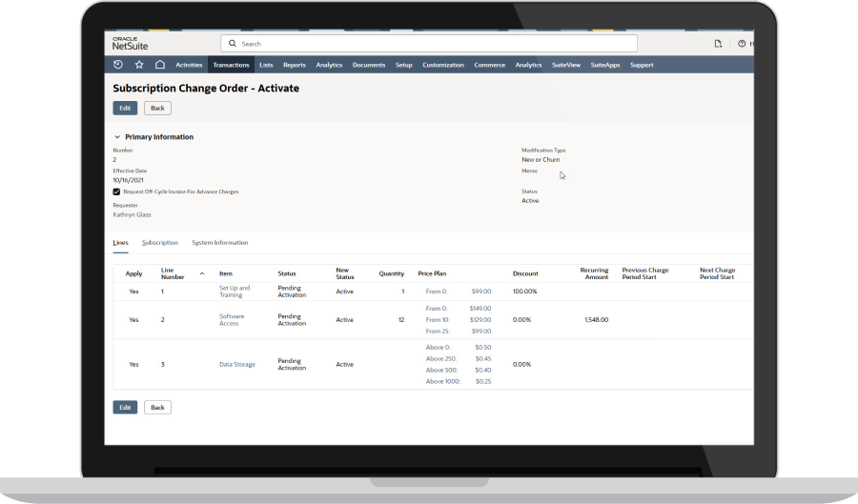The image size is (858, 504).
Task: Collapse the Primary Information section
Action: point(117,137)
